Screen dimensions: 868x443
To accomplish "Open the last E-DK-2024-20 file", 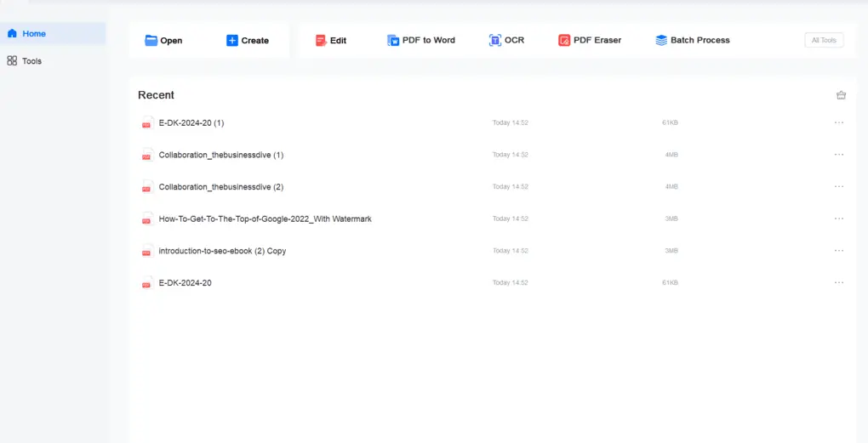I will 185,283.
